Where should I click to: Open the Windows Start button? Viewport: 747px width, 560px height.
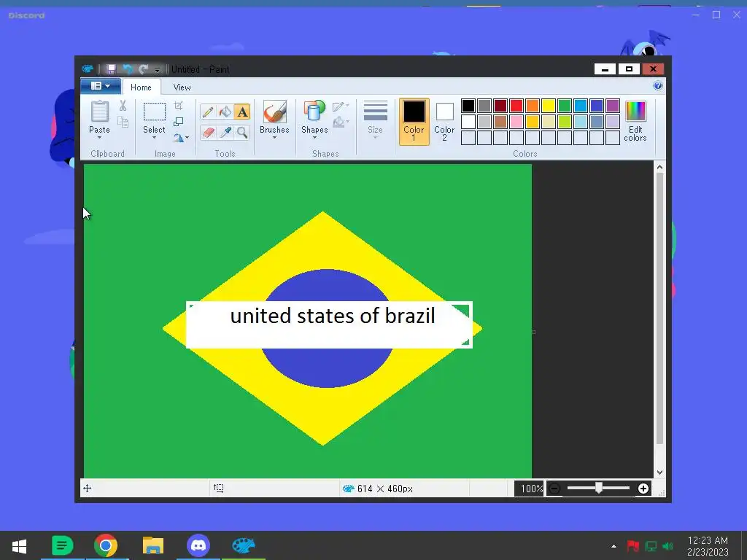click(19, 545)
